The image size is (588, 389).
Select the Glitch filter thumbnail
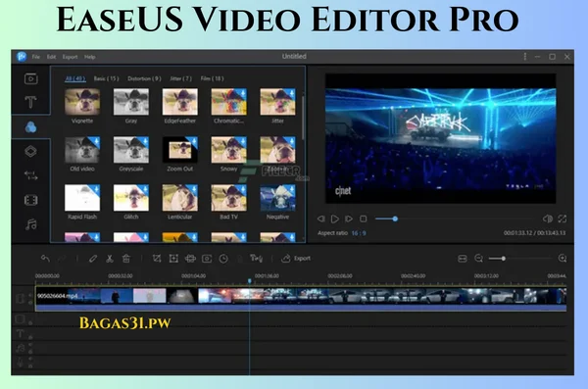(131, 198)
